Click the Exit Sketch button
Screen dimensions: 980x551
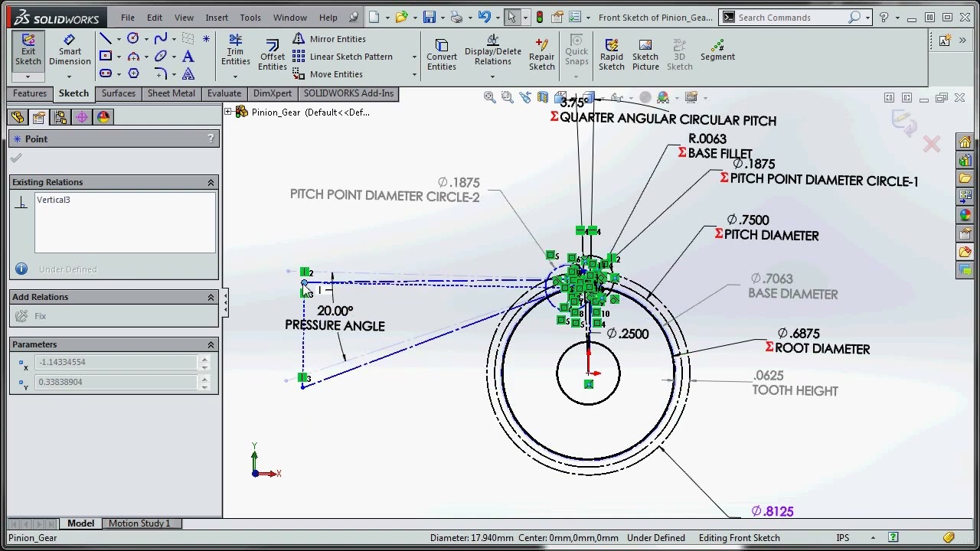[28, 51]
